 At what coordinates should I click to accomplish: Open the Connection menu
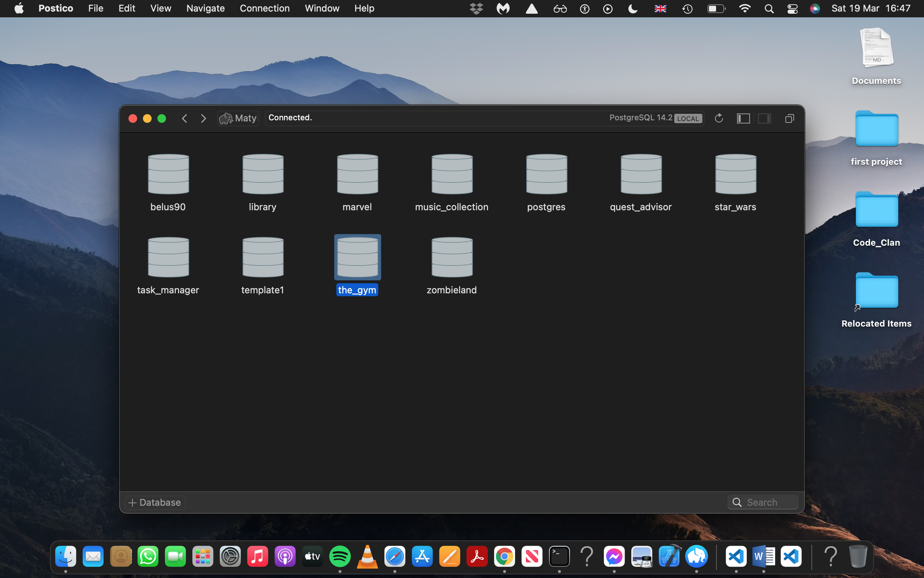tap(265, 8)
